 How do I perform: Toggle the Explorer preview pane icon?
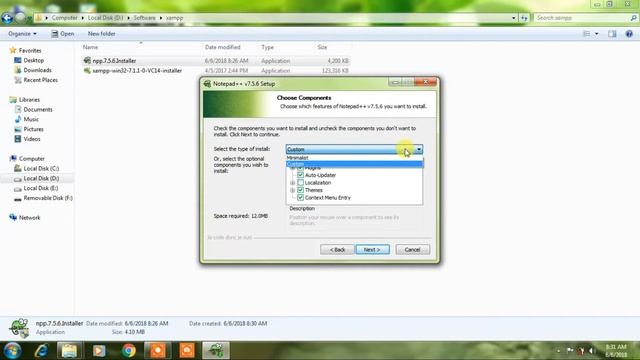coord(612,34)
